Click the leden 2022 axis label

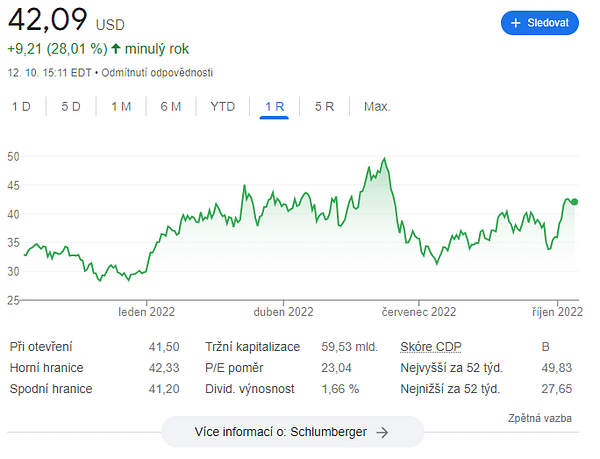147,312
